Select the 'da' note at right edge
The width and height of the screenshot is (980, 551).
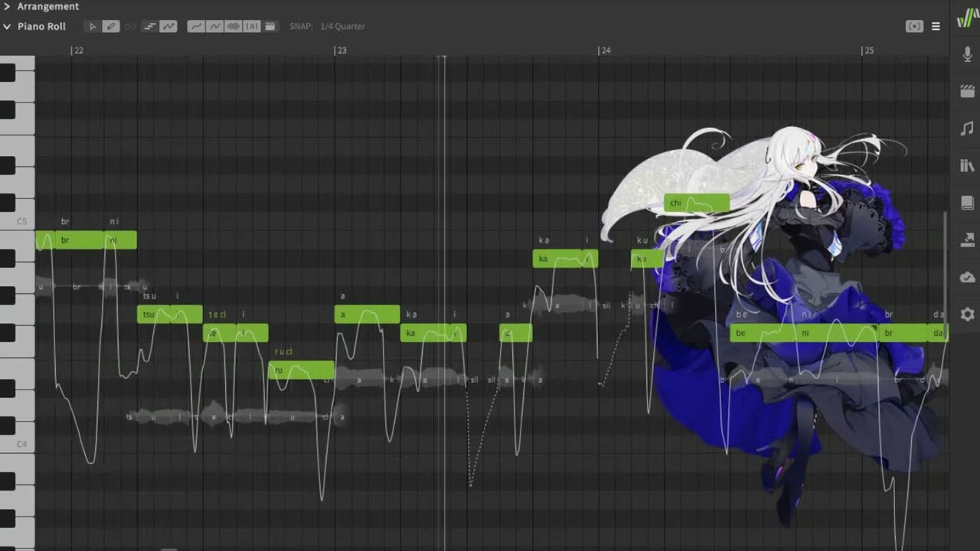pos(938,333)
